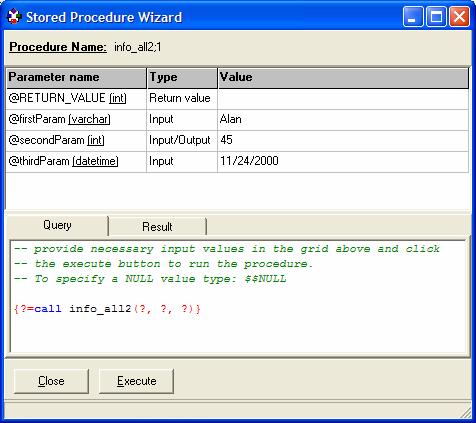Maximize the Stored Procedure Wizard window
Image resolution: width=476 pixels, height=423 pixels.
[436, 16]
